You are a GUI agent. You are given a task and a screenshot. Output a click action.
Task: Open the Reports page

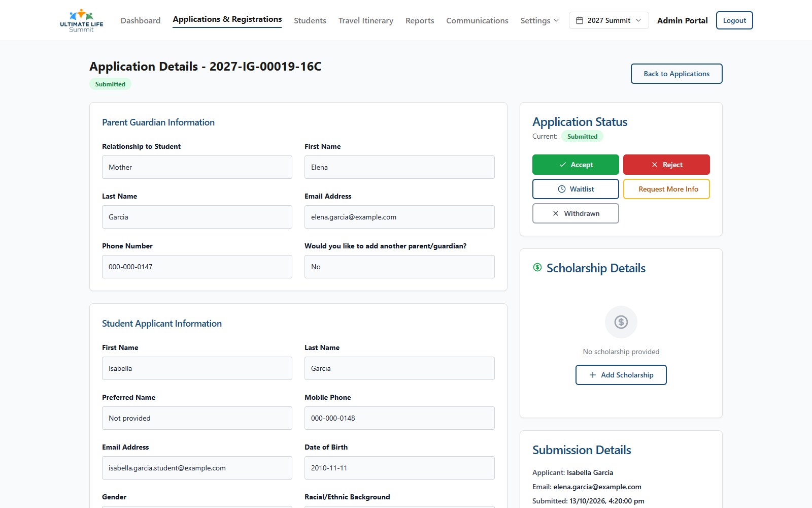[x=420, y=20]
